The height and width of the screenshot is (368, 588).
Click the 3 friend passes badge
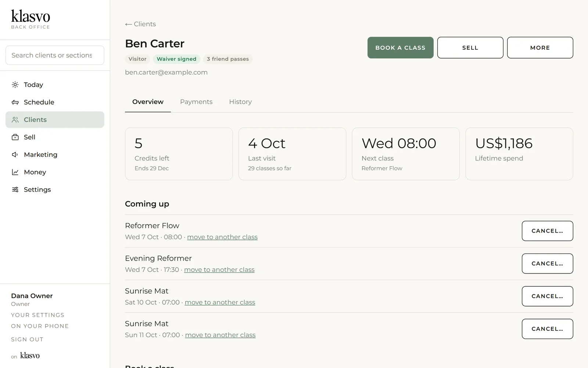tap(228, 59)
